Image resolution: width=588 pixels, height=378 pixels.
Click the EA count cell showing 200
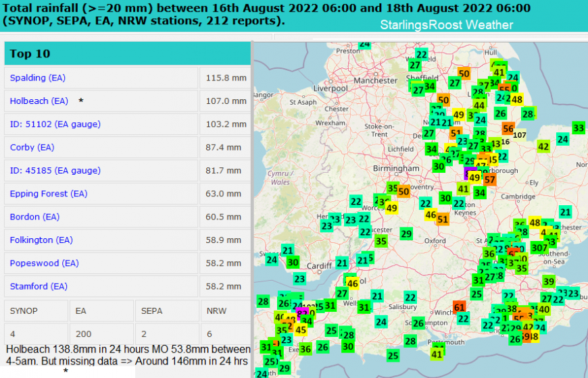coord(101,333)
